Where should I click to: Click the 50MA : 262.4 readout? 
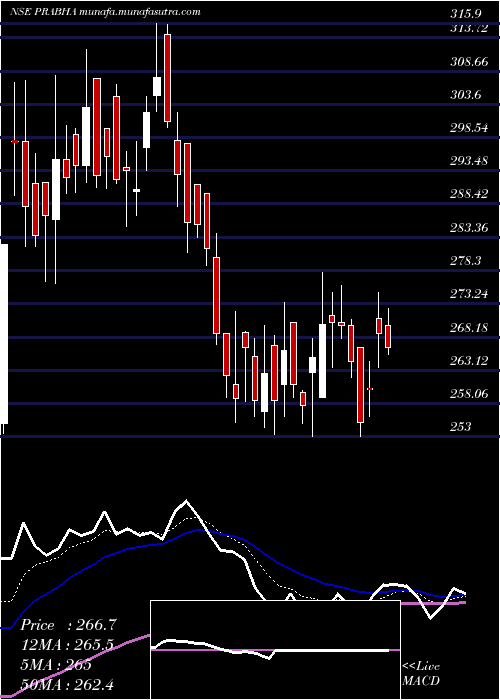click(67, 684)
